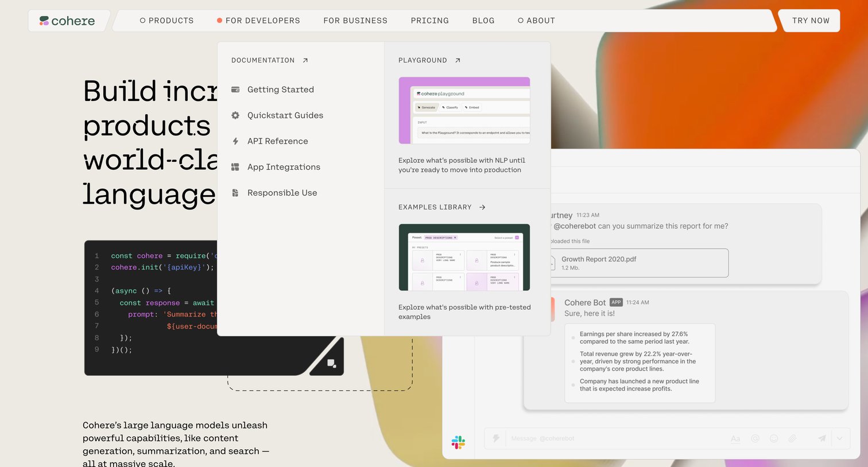Click the cohere.init code line
868x467 pixels.
coord(162,267)
